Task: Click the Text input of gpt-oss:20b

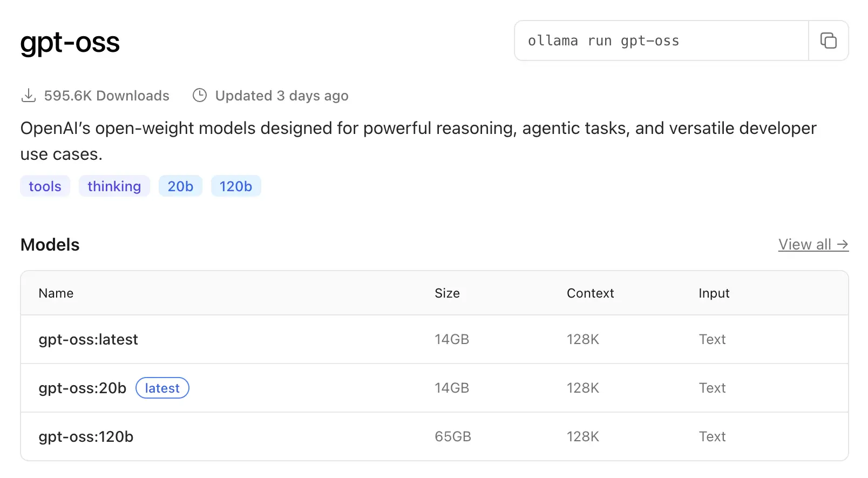Action: (x=713, y=388)
